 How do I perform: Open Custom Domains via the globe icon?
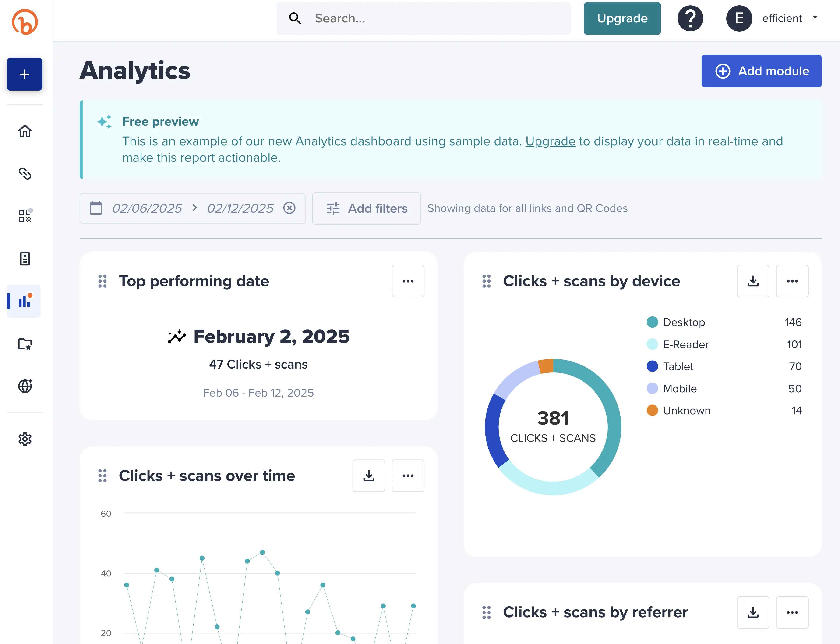click(x=25, y=386)
